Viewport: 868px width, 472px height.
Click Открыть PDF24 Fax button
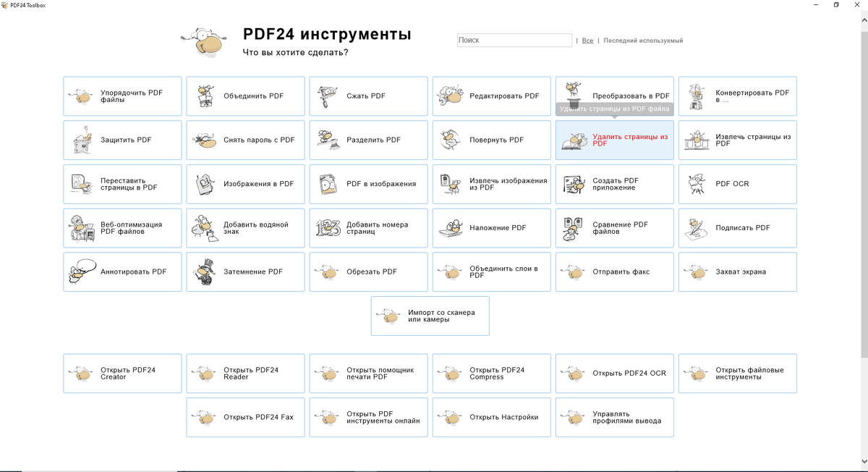coord(245,418)
